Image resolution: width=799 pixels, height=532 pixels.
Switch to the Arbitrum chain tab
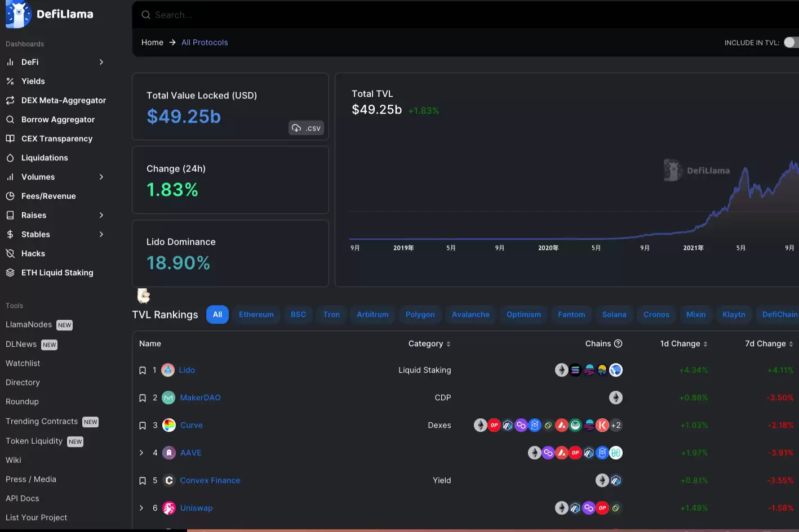(372, 315)
